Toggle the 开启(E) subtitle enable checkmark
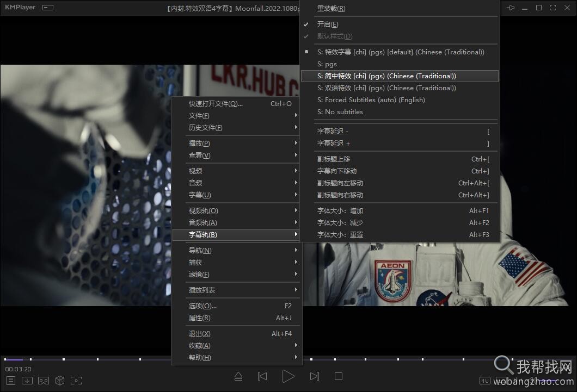Screen dimensions: 577x392 click(400, 24)
